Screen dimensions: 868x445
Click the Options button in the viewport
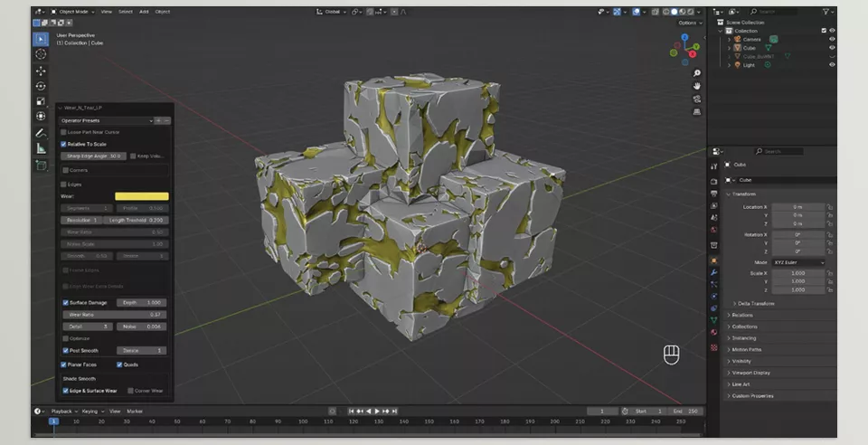coord(687,23)
